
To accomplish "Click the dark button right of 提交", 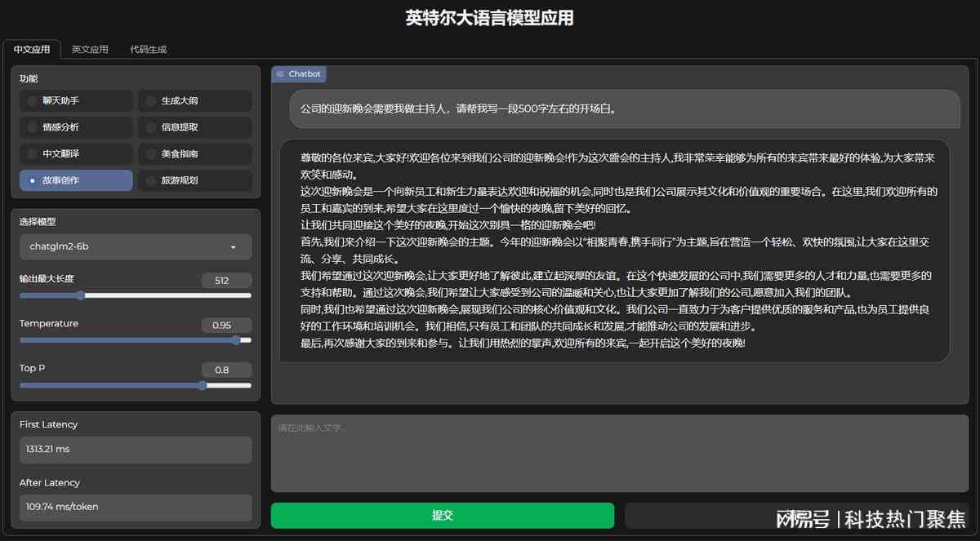I will [x=796, y=516].
